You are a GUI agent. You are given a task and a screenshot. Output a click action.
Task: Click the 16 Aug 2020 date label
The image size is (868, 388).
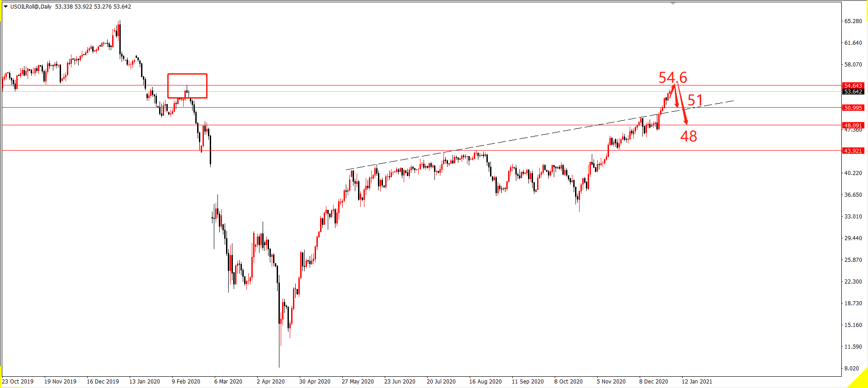tap(486, 382)
